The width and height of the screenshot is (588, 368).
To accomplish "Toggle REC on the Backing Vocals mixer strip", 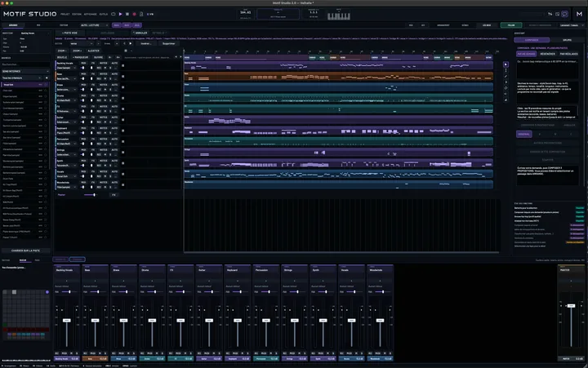I will (x=57, y=353).
